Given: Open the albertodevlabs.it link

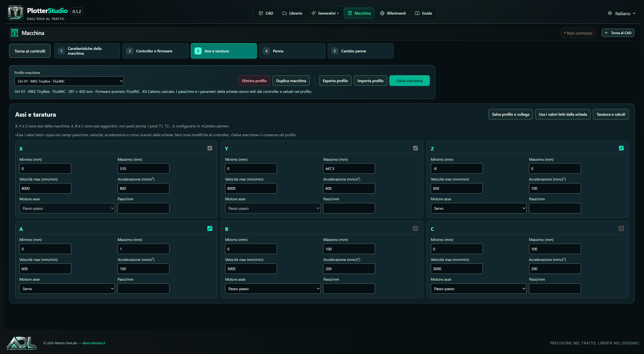Looking at the screenshot, I should pos(94,343).
